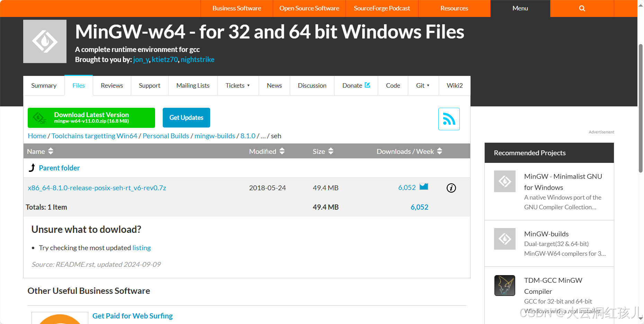Download x86_64-8.1.0-release-posix-seh-rt_v6-rev0.7z file
Viewport: 644px width, 324px height.
pos(97,188)
